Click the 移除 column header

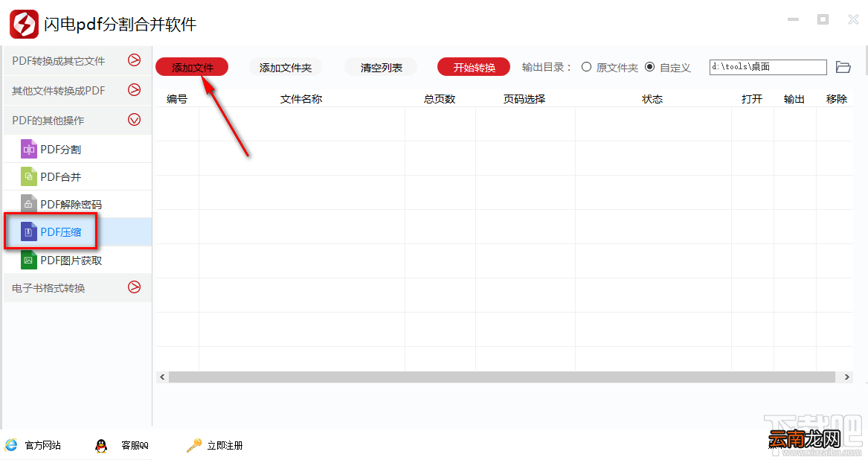(x=837, y=99)
